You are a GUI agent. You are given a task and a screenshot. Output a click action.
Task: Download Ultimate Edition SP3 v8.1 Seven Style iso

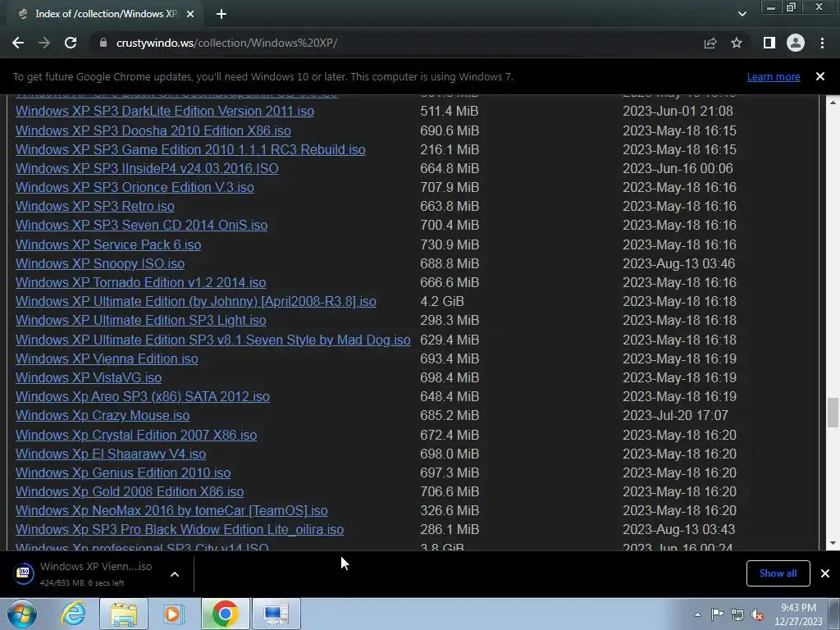point(212,340)
